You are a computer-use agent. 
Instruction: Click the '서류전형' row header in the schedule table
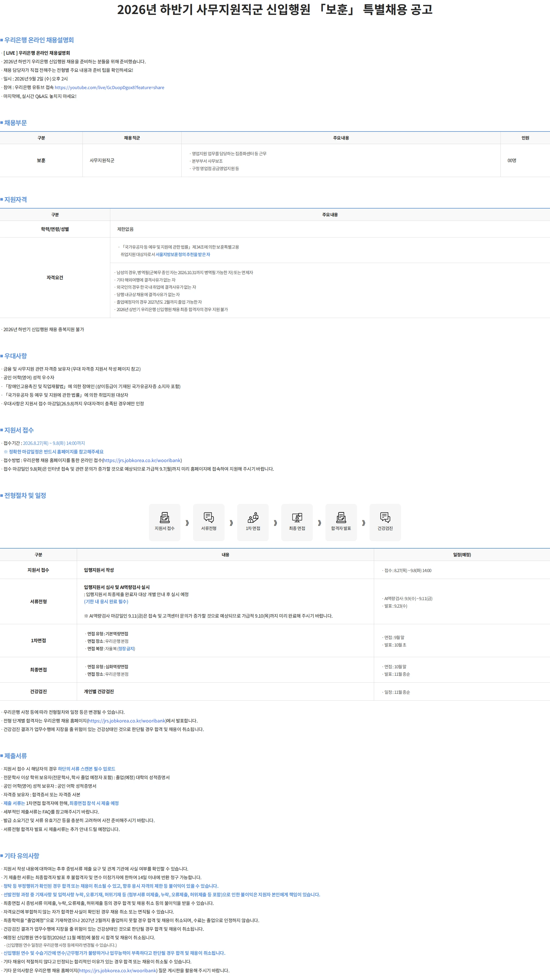[x=38, y=602]
